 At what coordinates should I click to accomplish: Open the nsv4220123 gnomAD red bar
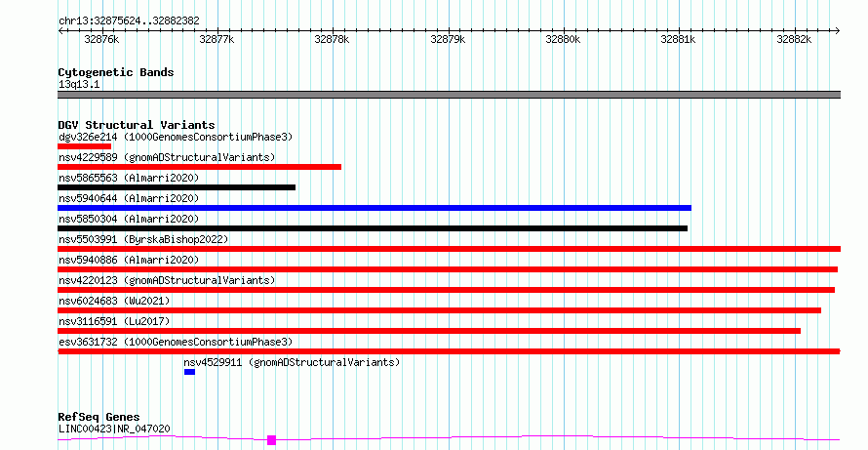[446, 290]
